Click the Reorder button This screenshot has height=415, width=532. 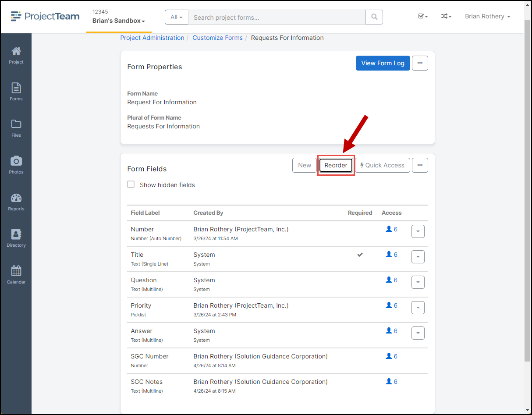(336, 165)
